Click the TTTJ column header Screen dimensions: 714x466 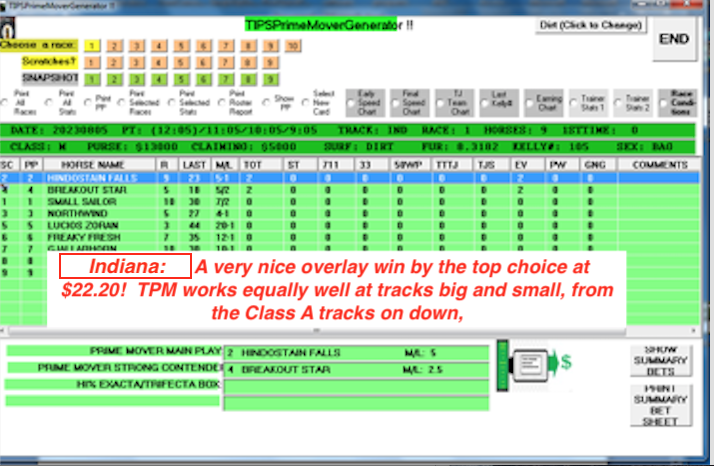point(452,165)
